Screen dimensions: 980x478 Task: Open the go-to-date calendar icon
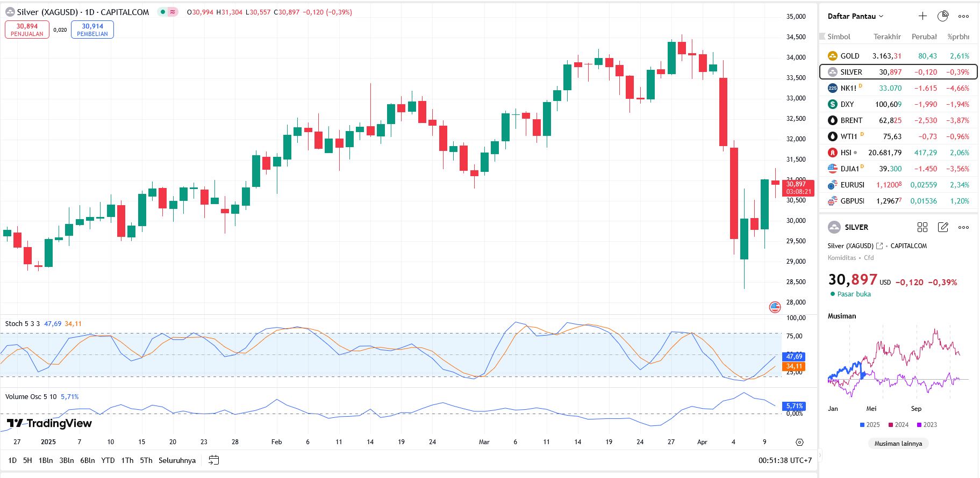(x=213, y=460)
